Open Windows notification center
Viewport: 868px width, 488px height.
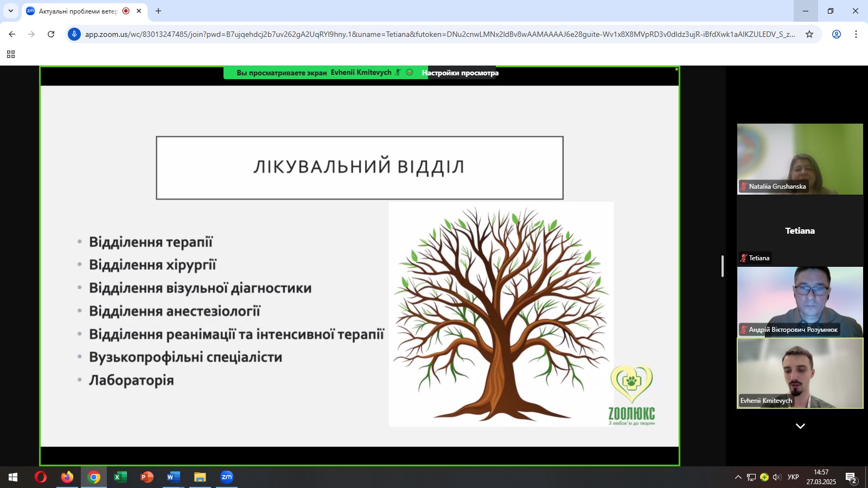(x=851, y=478)
